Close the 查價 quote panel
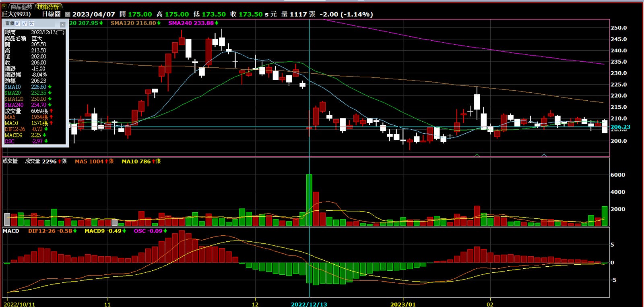This screenshot has height=307, width=644. tap(62, 25)
